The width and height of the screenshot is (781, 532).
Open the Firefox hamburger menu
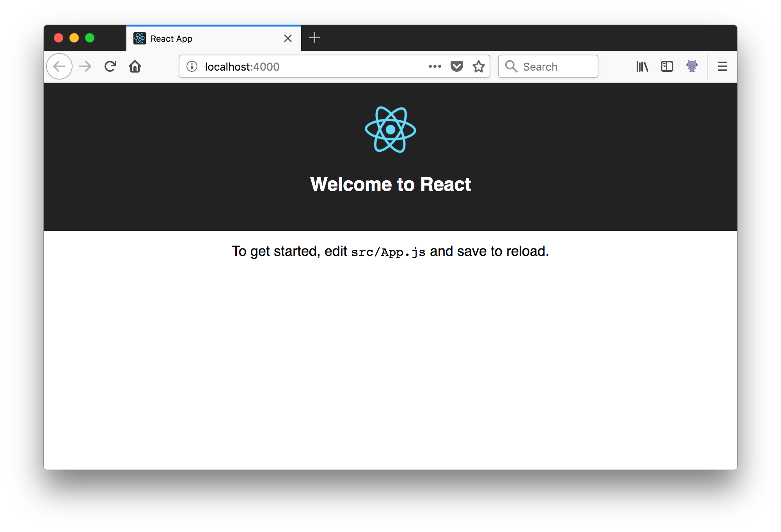[x=722, y=66]
